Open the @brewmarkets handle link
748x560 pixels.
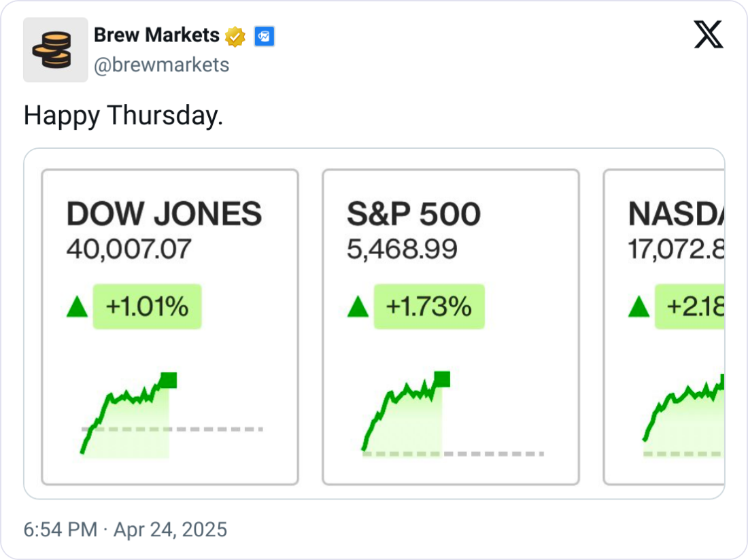click(x=161, y=65)
